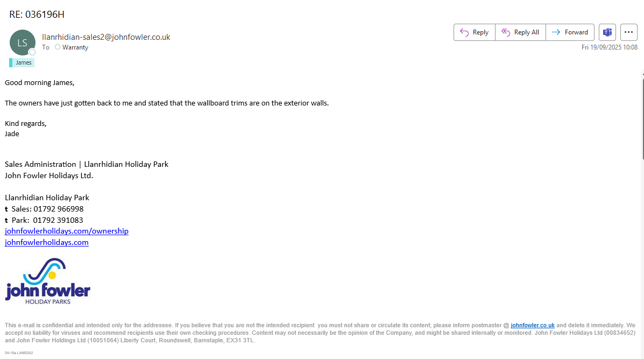Click the presence circle beside Warranty
This screenshot has height=359, width=644.
click(58, 47)
